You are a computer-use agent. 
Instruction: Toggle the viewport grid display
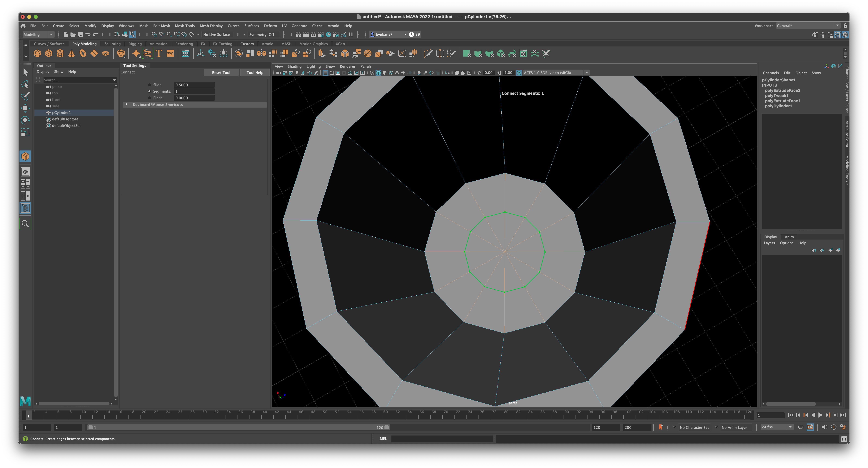click(325, 73)
